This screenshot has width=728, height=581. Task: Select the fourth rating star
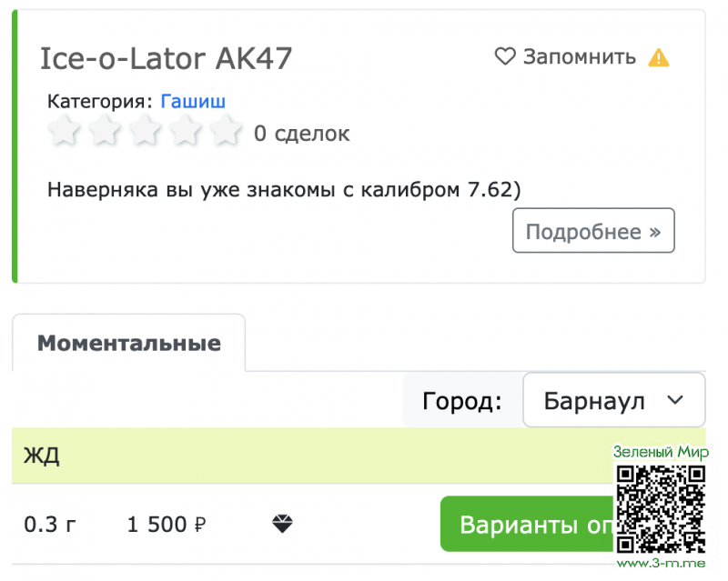pos(185,132)
